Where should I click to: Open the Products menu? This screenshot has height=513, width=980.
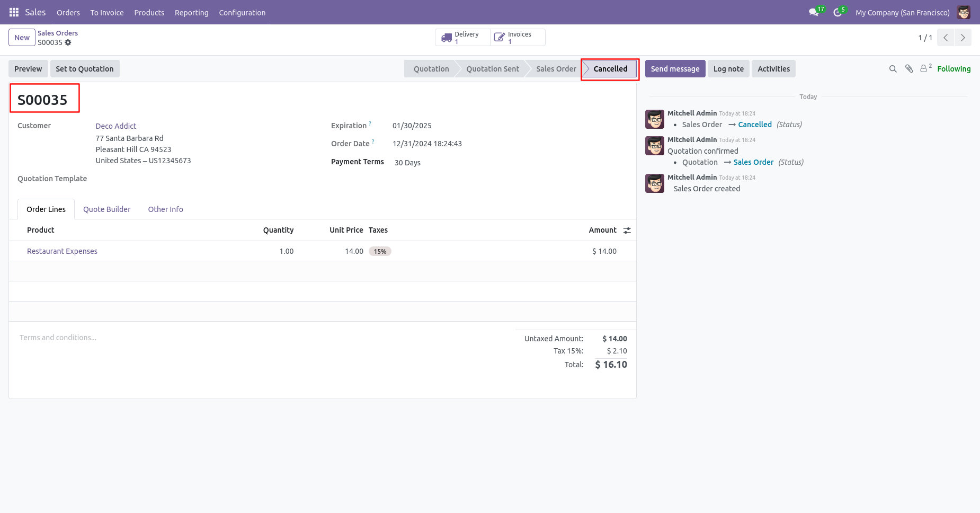point(149,12)
